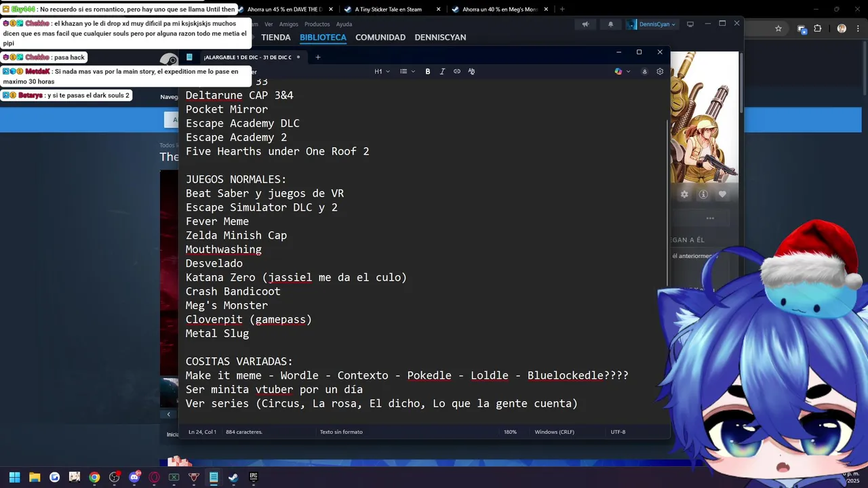Open Epic Games Launcher from taskbar
Viewport: 868px width, 488px height.
[254, 477]
